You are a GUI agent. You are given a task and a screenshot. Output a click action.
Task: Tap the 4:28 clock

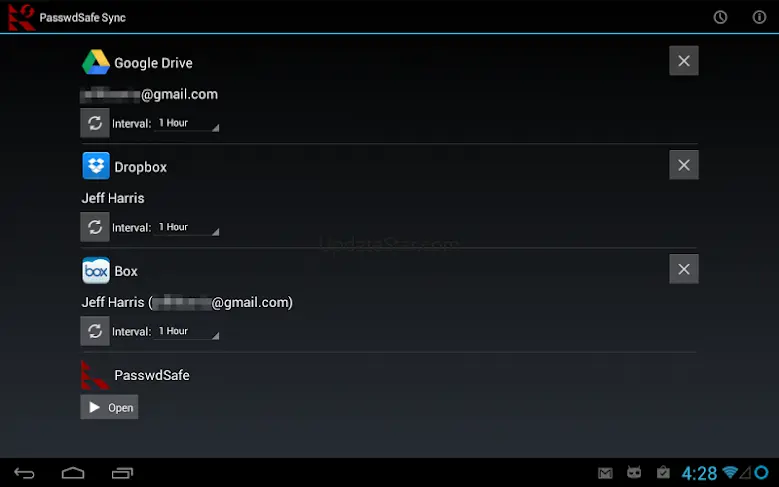point(699,473)
